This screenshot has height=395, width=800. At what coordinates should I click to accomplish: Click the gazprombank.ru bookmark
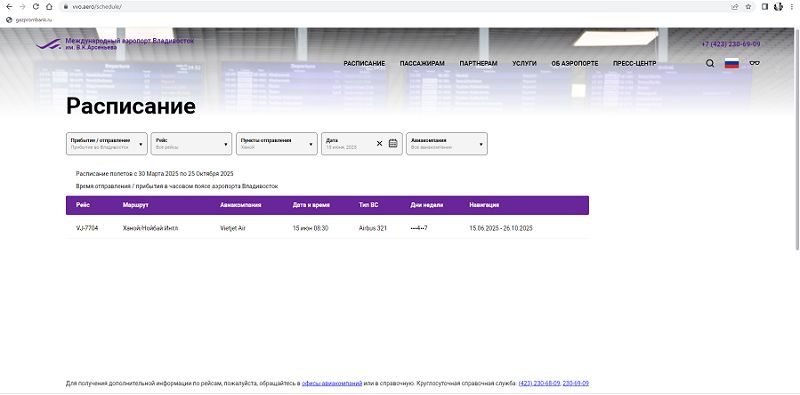coord(30,20)
